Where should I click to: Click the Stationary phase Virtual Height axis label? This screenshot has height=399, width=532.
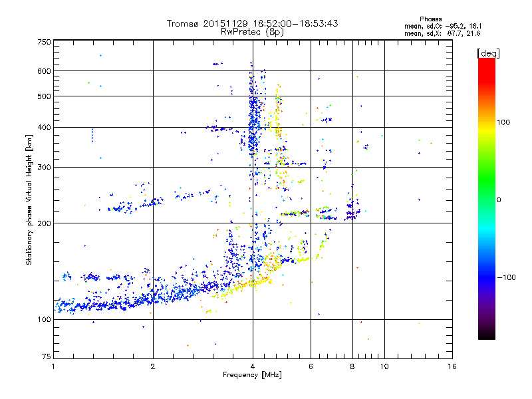(29, 199)
